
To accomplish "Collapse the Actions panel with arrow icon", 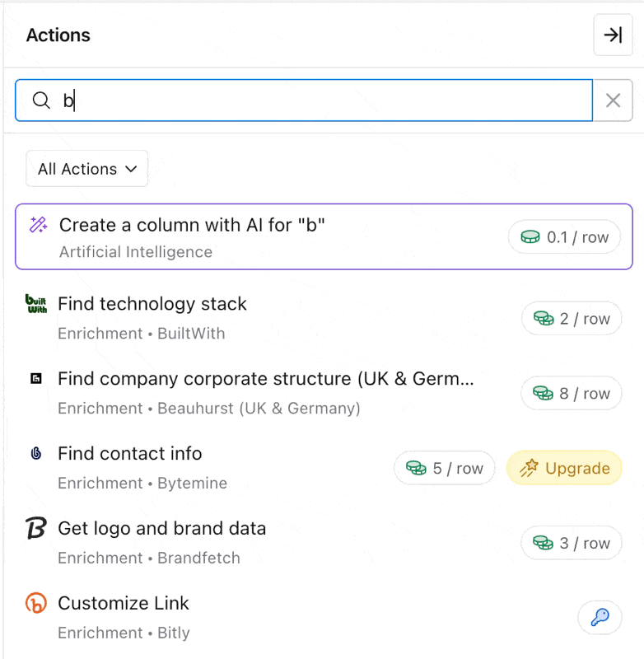I will coord(613,35).
